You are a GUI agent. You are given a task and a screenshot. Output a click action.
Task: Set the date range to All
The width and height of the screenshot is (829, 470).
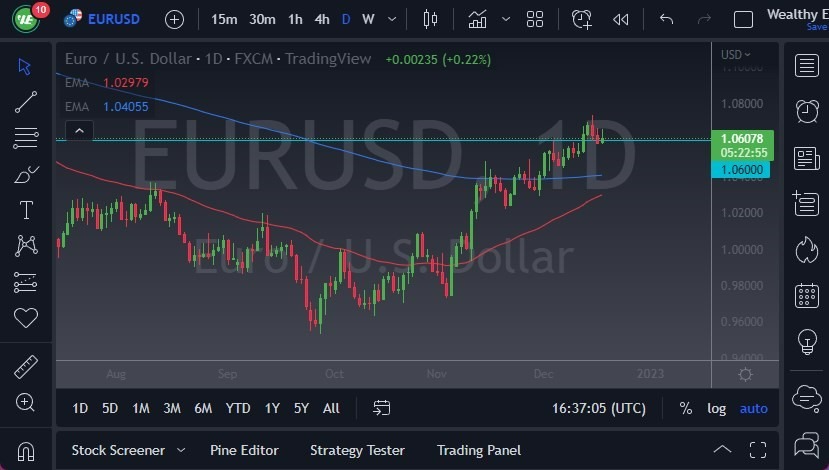pyautogui.click(x=331, y=408)
